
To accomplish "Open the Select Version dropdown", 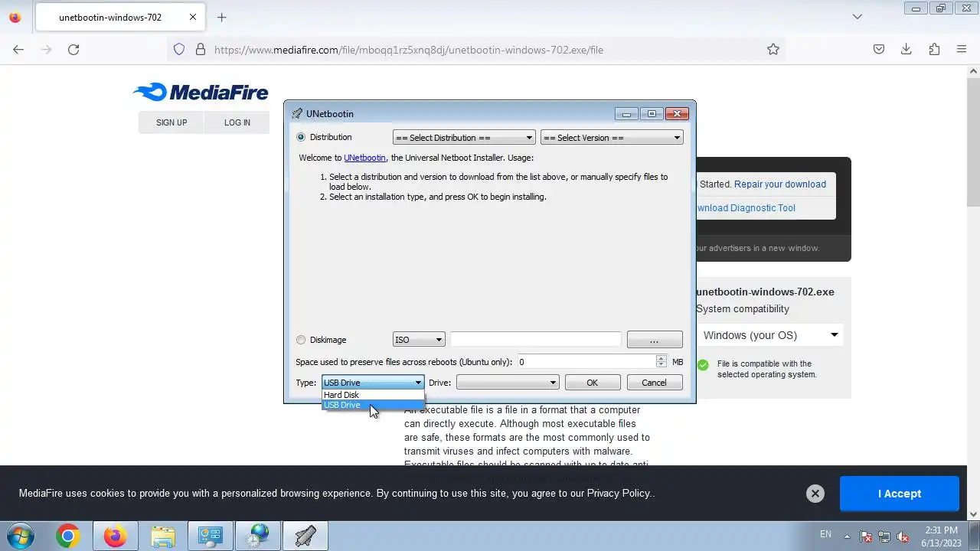I will pos(612,138).
